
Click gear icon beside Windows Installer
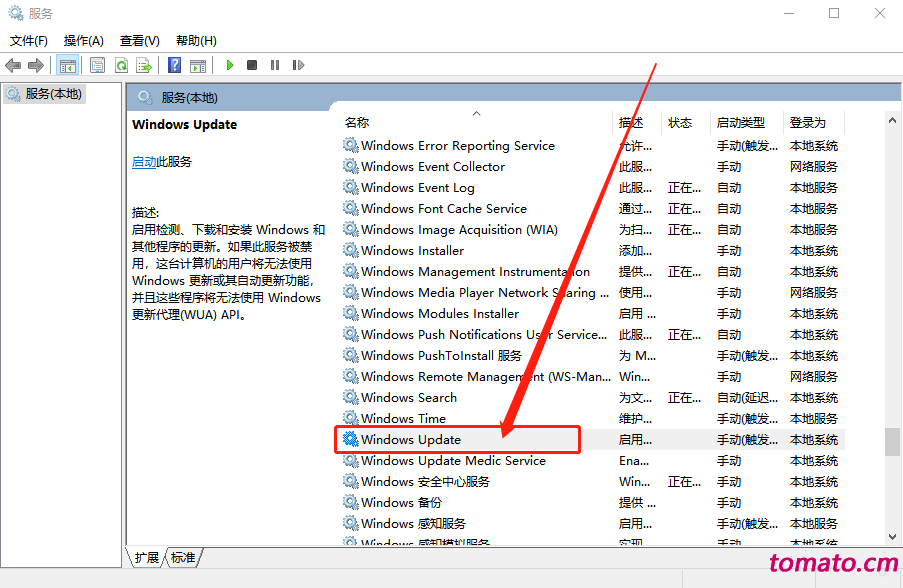[x=351, y=250]
